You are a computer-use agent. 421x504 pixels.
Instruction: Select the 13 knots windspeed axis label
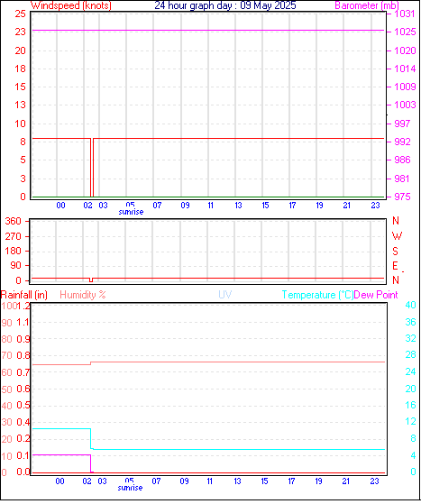(20, 105)
